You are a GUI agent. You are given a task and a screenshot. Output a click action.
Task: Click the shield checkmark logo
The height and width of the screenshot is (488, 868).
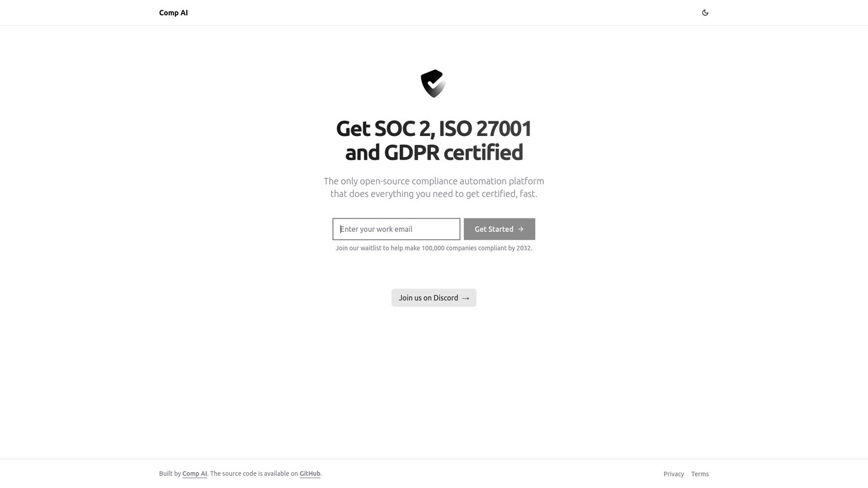pyautogui.click(x=433, y=83)
